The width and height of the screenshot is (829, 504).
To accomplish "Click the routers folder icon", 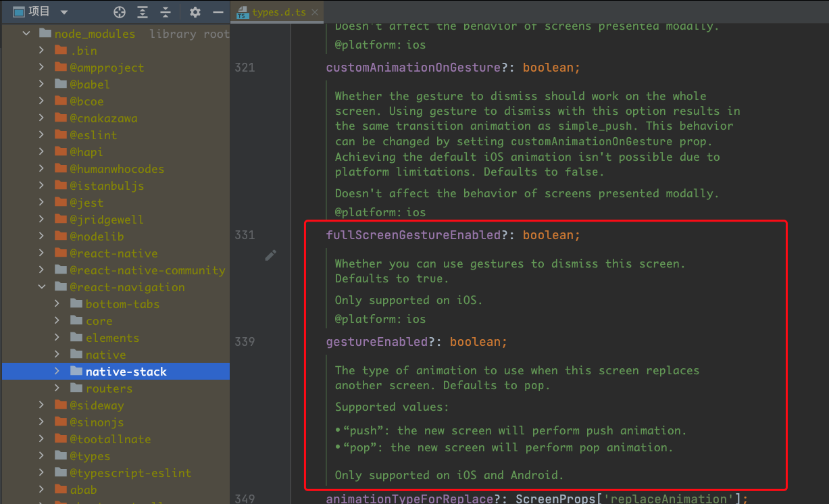I will 76,388.
